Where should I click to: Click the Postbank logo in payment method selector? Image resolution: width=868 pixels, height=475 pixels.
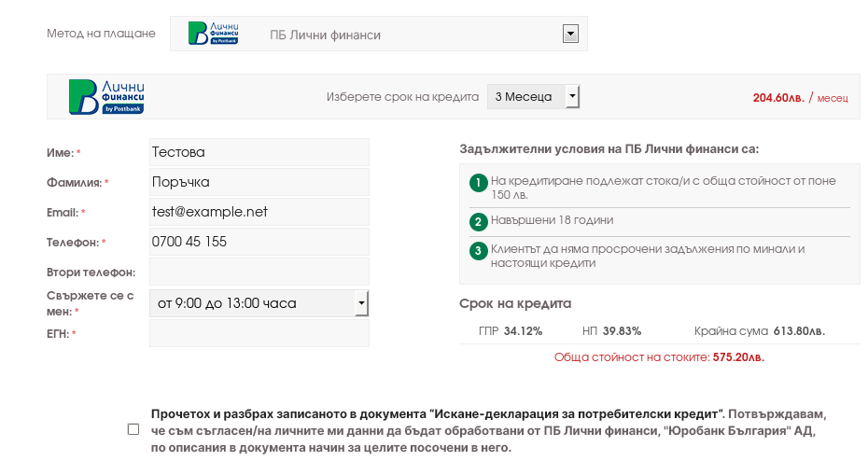[x=213, y=34]
